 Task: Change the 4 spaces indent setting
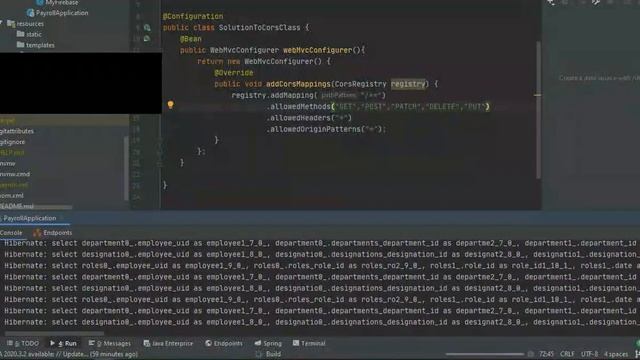(x=616, y=354)
